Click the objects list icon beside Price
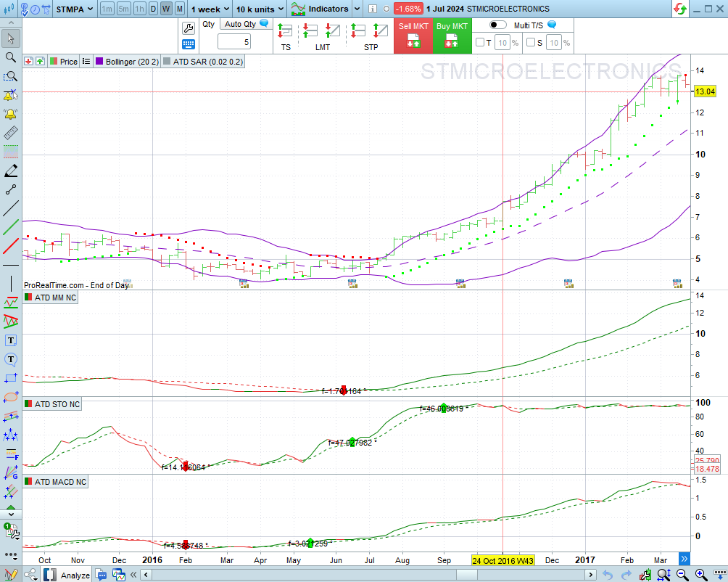This screenshot has width=728, height=582. (86, 61)
